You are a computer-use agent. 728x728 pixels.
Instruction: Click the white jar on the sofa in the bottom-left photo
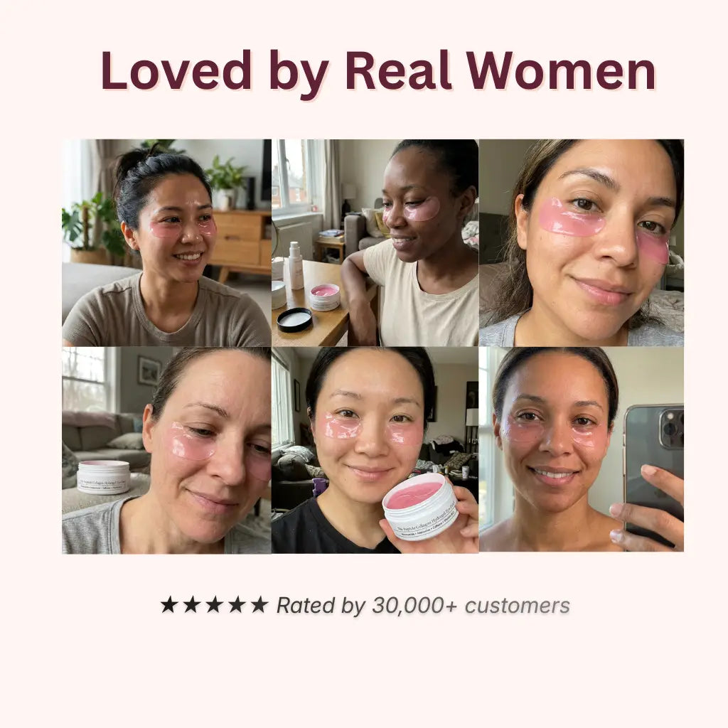pos(104,477)
